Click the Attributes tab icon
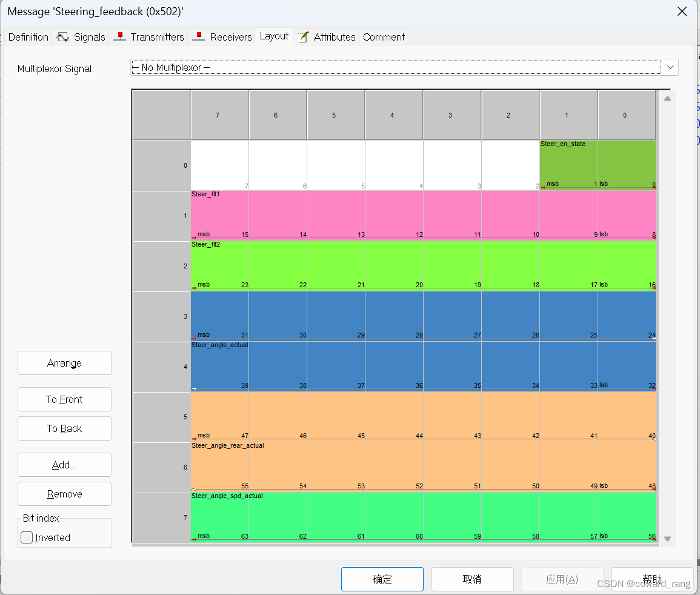The width and height of the screenshot is (700, 595). [x=304, y=37]
